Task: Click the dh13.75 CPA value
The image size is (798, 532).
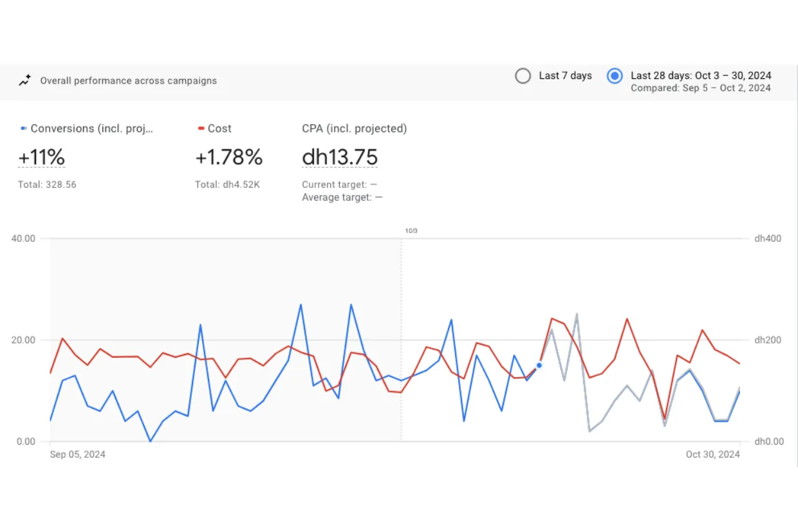Action: pyautogui.click(x=340, y=158)
